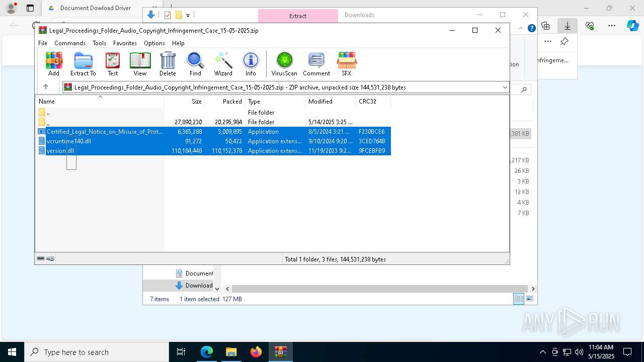The width and height of the screenshot is (644, 362).
Task: Open downloads panel more options
Action: [548, 42]
